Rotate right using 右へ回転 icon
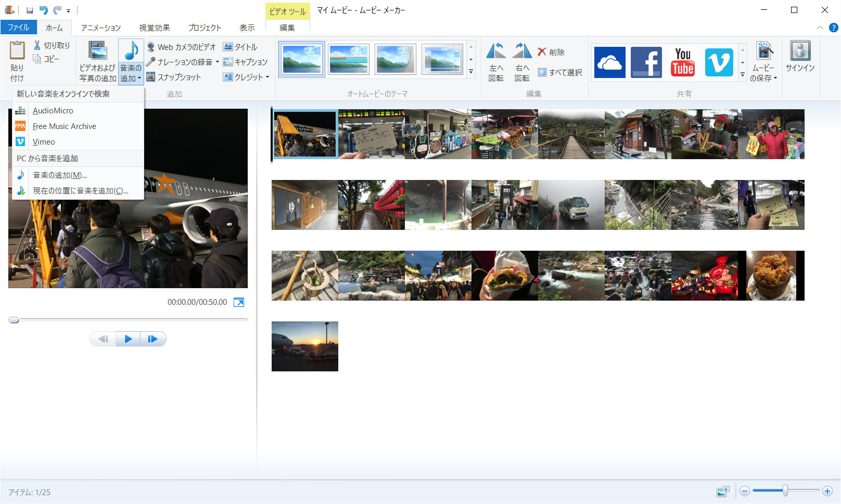This screenshot has width=841, height=504. pyautogui.click(x=522, y=62)
